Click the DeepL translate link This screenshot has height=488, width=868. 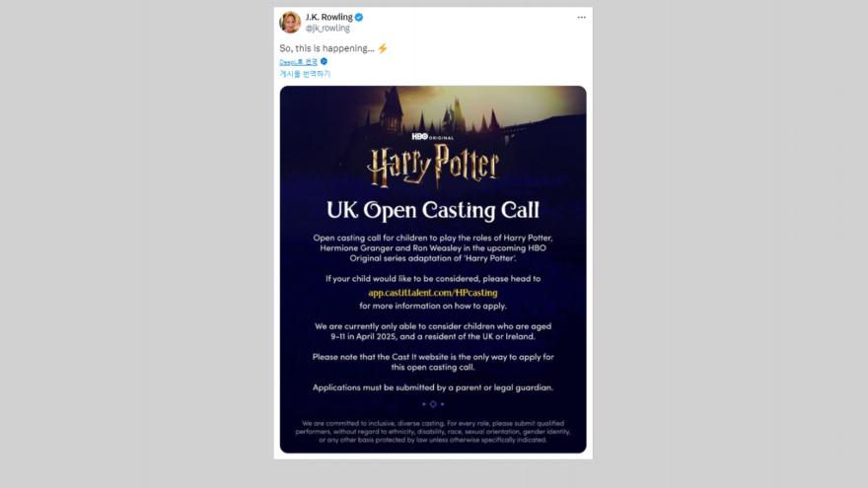pos(298,61)
